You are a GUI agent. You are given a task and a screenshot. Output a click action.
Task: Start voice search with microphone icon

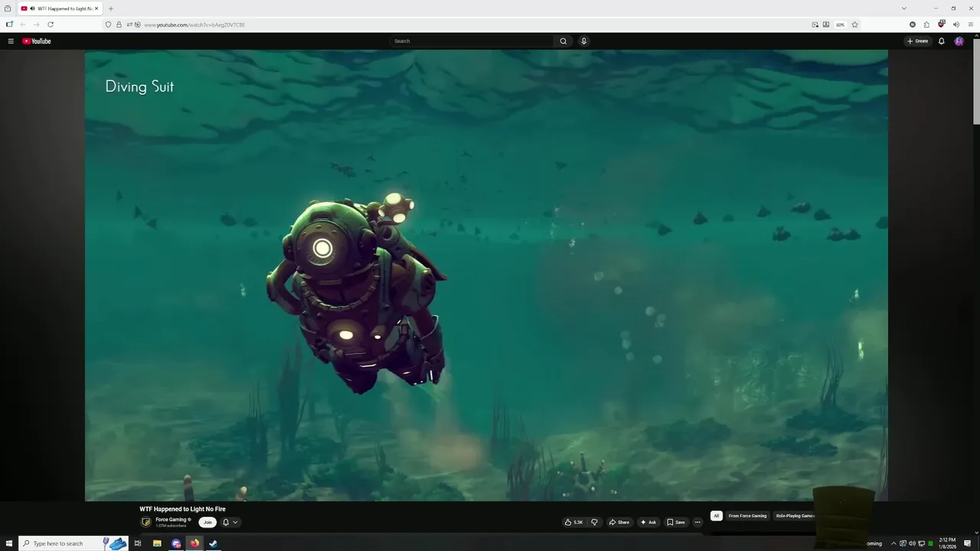[583, 41]
